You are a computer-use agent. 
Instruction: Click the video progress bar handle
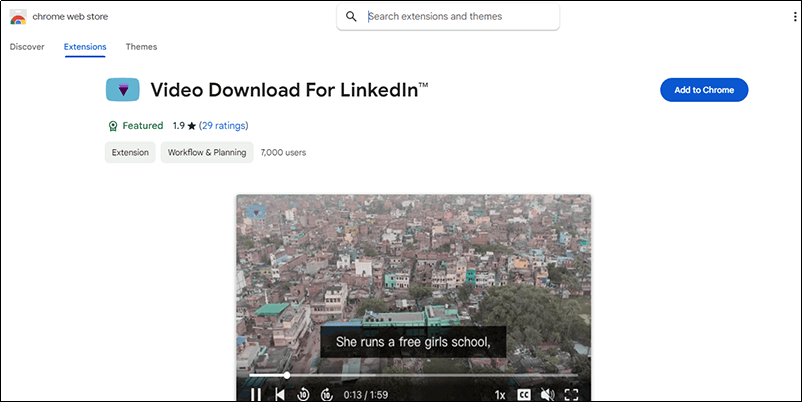287,375
